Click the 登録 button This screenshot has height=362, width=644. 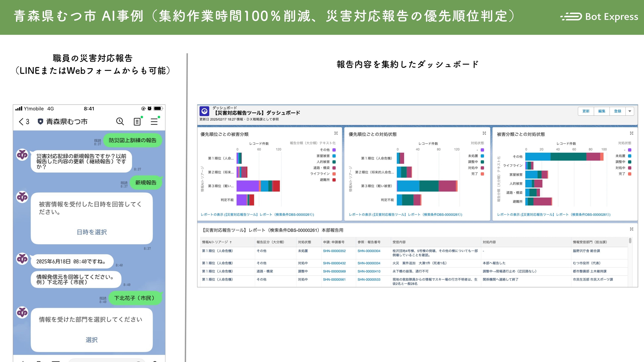(618, 111)
